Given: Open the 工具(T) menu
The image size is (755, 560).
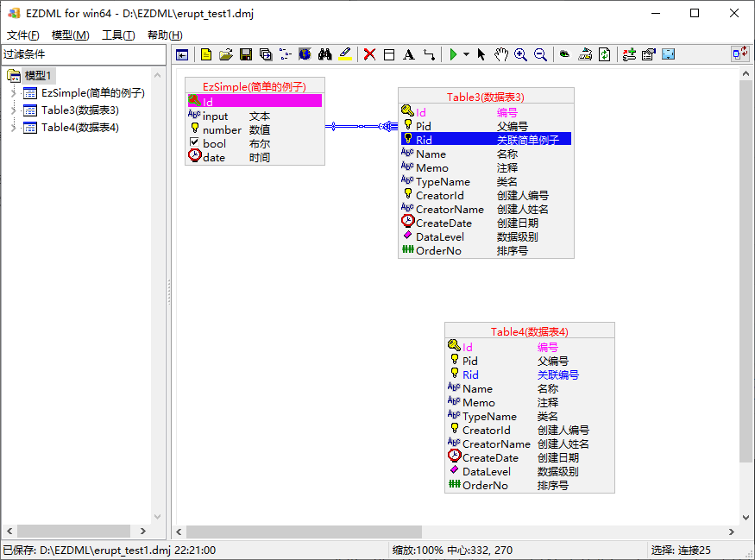Looking at the screenshot, I should point(118,35).
